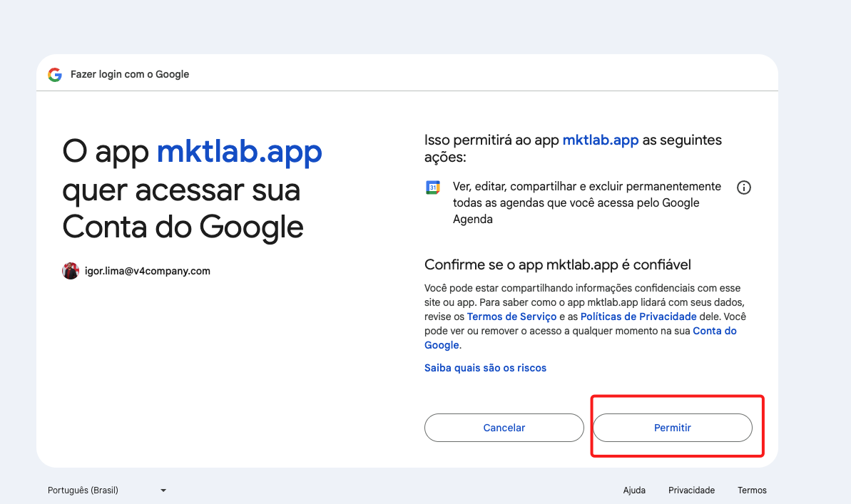Open the Termos de Serviço link

(x=512, y=317)
